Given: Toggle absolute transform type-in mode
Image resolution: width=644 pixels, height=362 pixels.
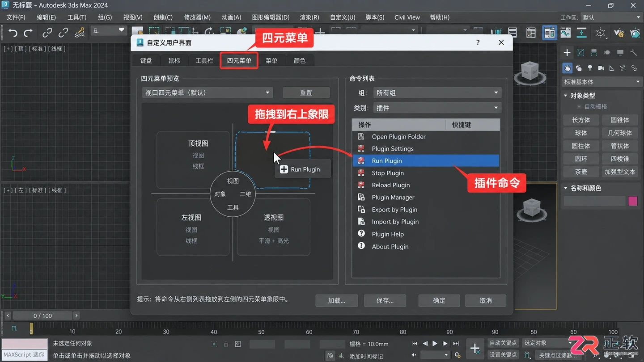Looking at the screenshot, I should pos(238,344).
